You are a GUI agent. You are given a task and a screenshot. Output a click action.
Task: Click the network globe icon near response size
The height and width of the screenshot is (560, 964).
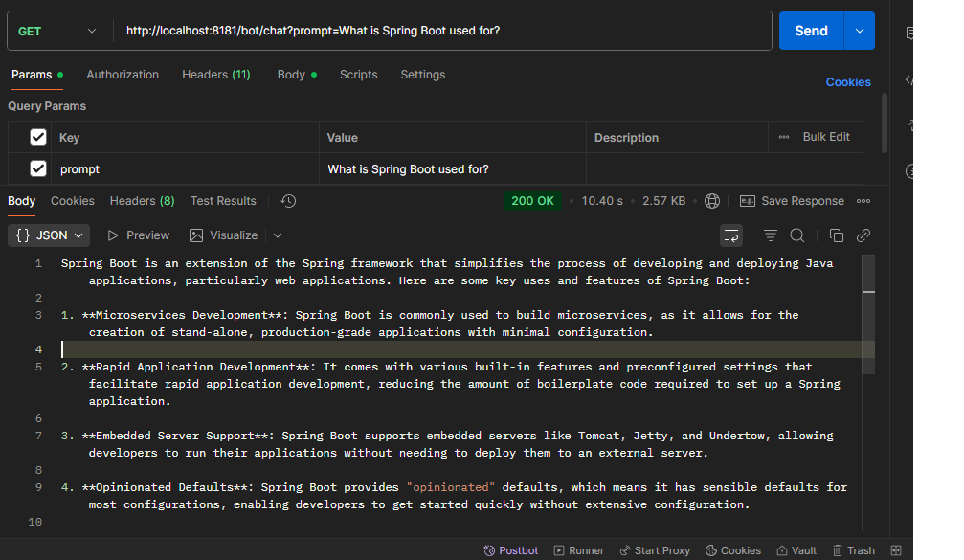pos(712,201)
